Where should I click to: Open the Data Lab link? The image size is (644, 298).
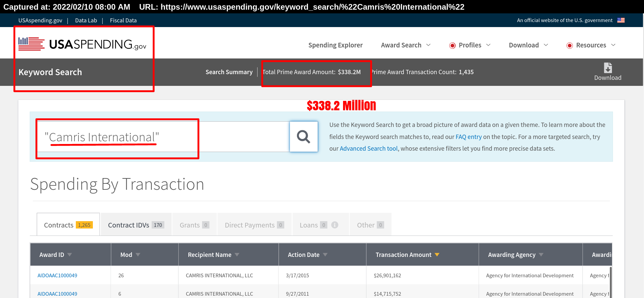point(86,20)
